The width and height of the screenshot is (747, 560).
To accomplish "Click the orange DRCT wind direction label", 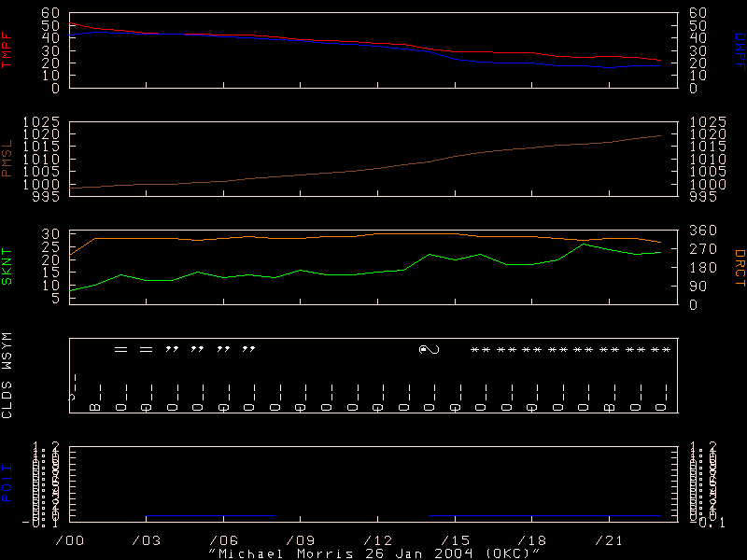I will [739, 267].
